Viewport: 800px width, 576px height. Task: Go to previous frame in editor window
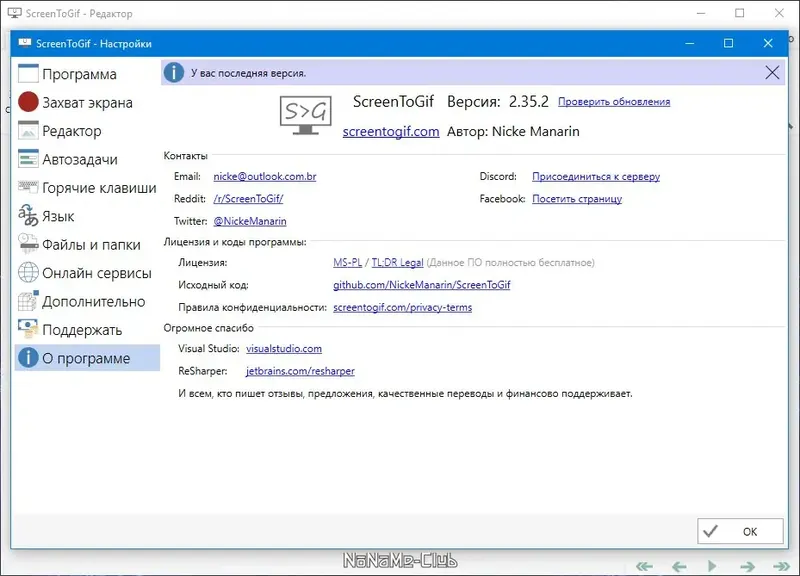679,566
